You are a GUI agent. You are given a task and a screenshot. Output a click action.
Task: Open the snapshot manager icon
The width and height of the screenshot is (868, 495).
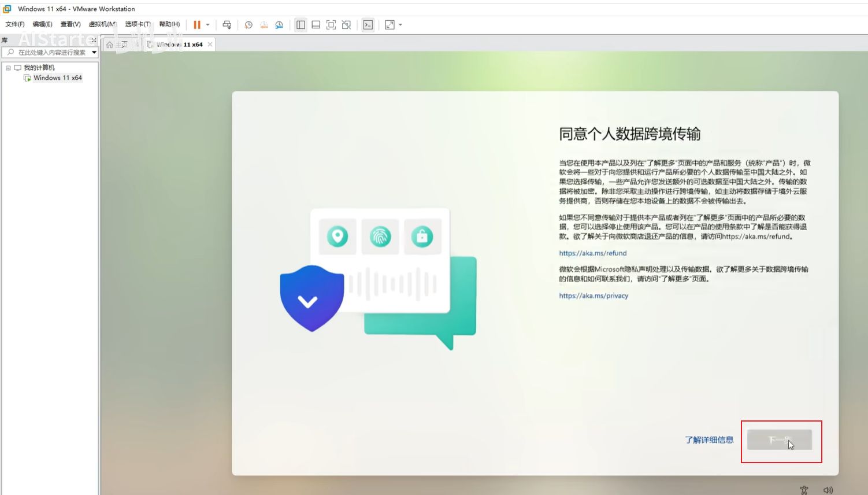coord(279,25)
